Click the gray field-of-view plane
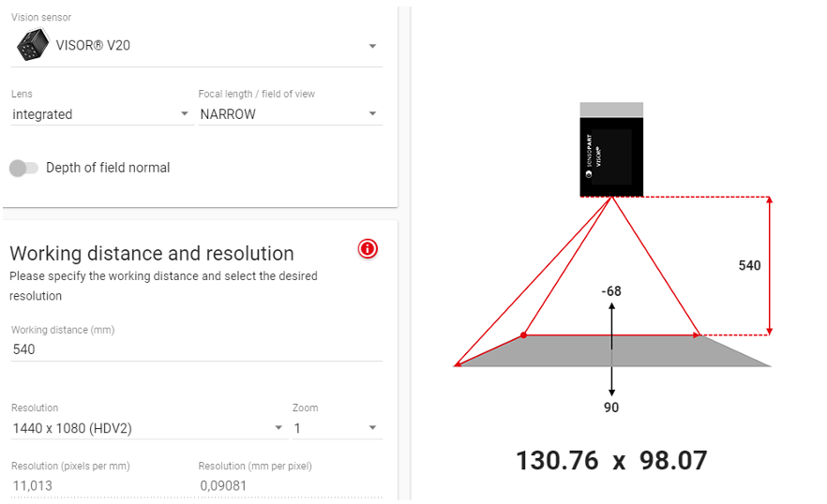 (613, 350)
